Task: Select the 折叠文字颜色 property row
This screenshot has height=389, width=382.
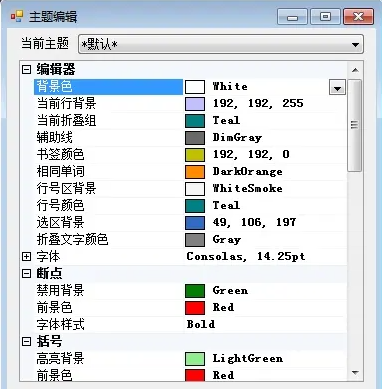Action: click(x=190, y=240)
